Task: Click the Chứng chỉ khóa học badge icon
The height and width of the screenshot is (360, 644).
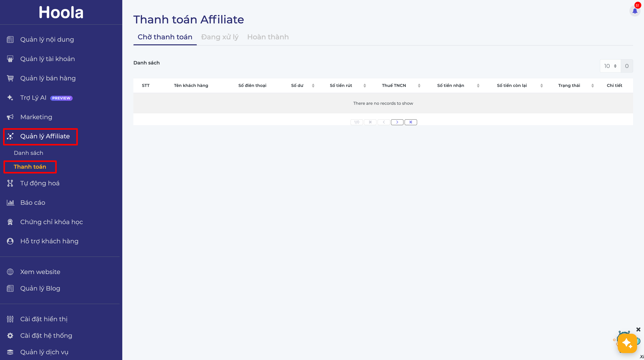Action: [10, 222]
